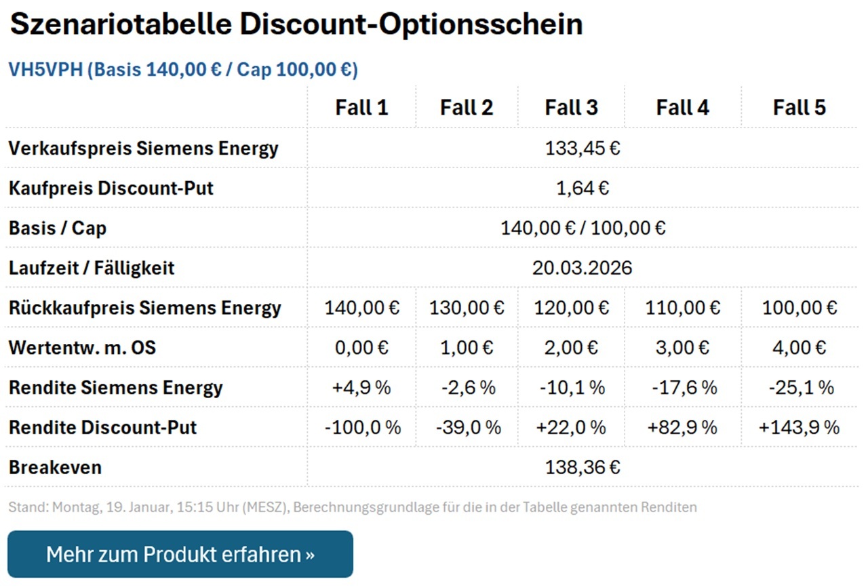The height and width of the screenshot is (588, 868).
Task: Click the "Mehr zum Produkt erfahren" button
Action: point(180,554)
